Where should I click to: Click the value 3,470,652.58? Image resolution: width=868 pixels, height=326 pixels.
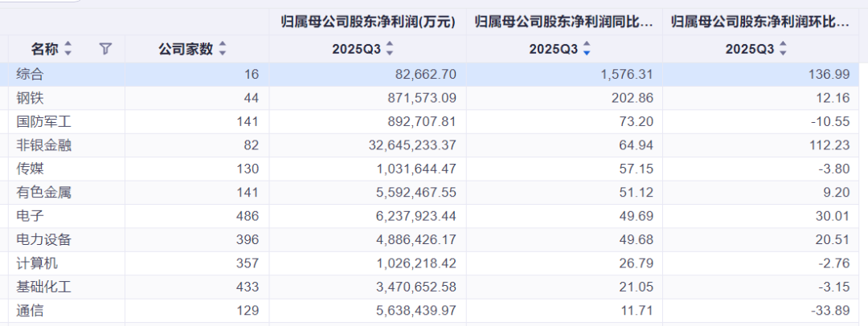pos(415,287)
